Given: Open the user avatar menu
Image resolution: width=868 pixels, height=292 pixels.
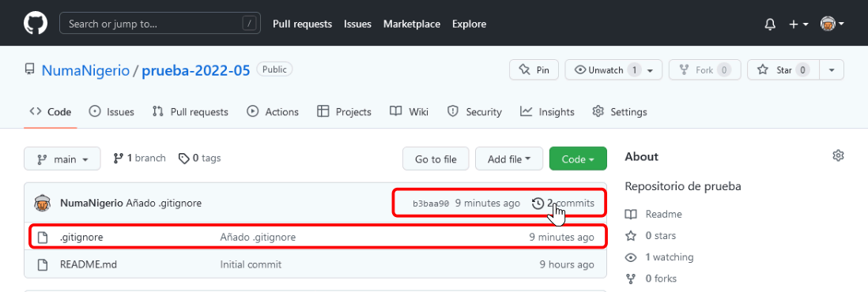Looking at the screenshot, I should click(832, 24).
